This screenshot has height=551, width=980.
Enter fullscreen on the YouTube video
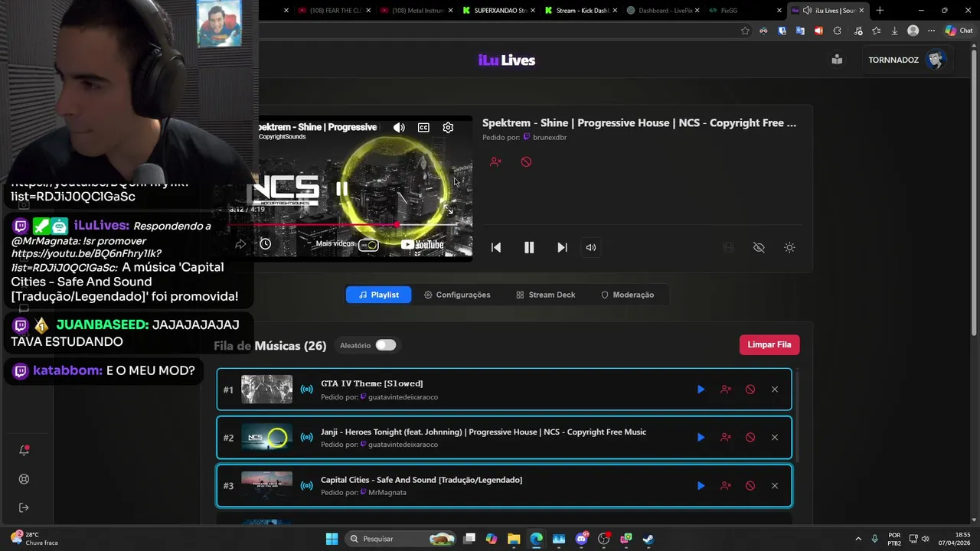pyautogui.click(x=448, y=209)
